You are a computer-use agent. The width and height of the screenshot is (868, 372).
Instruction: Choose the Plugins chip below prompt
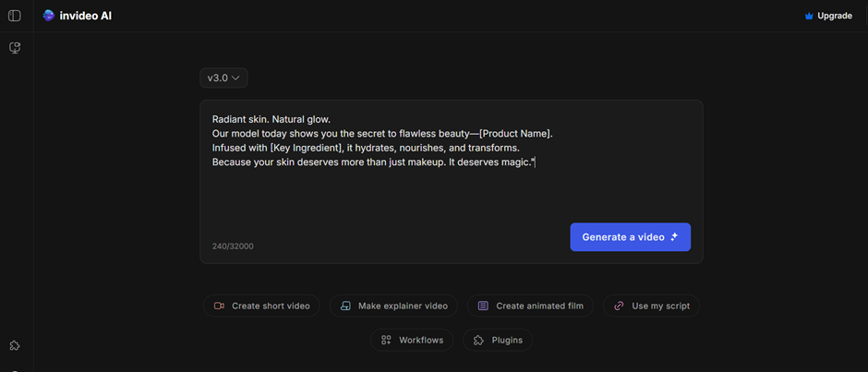tap(498, 340)
